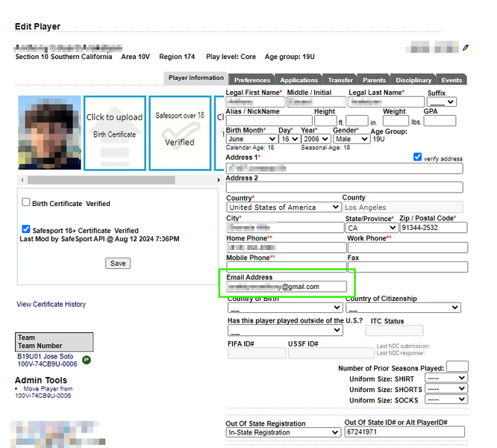Viewport: 497px width, 448px height.
Task: Open the Birth Month dropdown showing June
Action: (251, 139)
